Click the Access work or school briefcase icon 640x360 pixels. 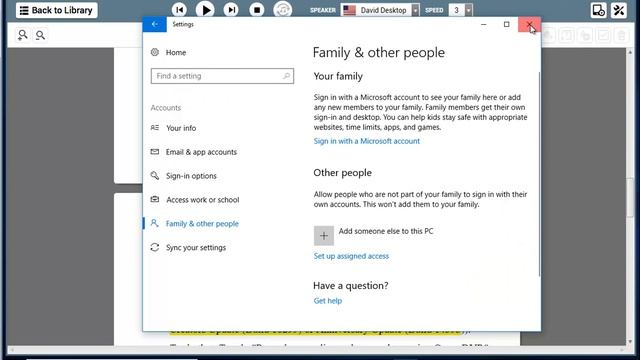155,199
